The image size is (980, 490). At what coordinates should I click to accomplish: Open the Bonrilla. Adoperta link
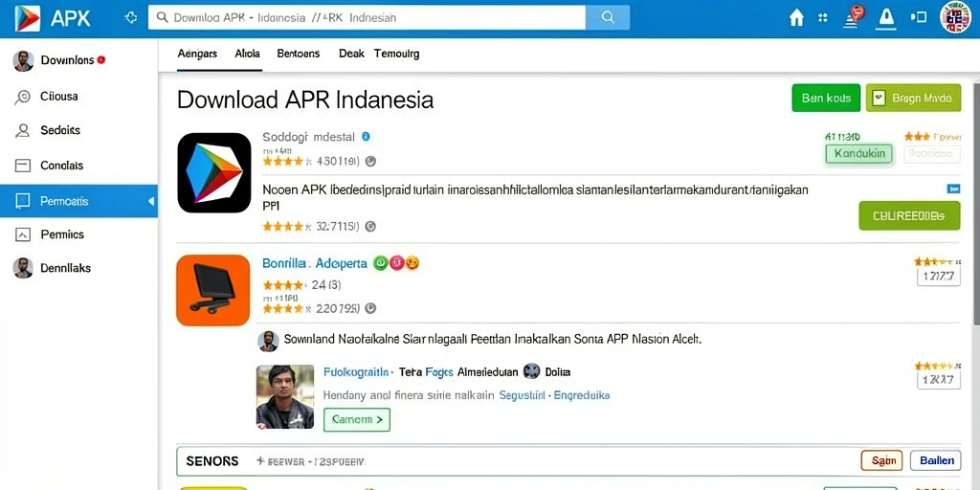pyautogui.click(x=314, y=263)
